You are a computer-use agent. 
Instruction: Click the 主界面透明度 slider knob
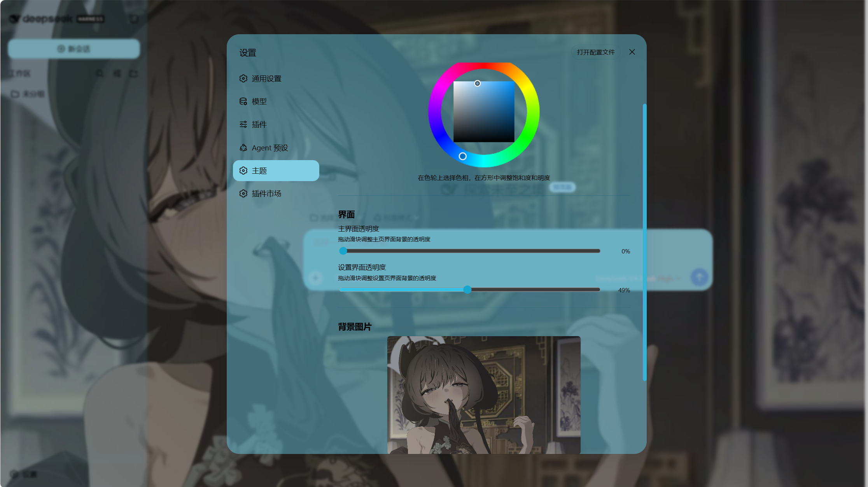[343, 251]
